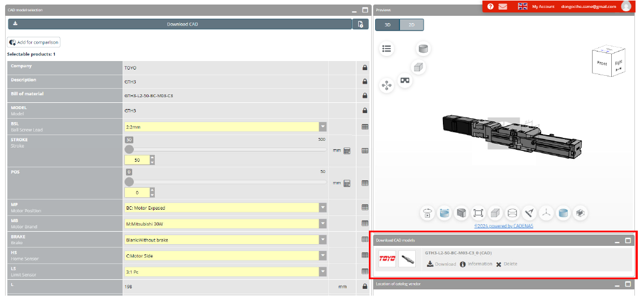
Task: Open the My Account menu
Action: coord(543,6)
